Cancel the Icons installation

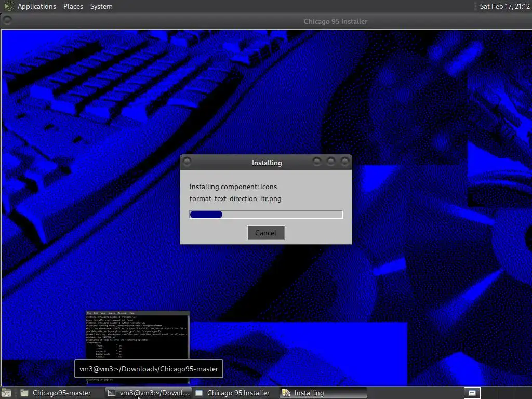pos(265,233)
